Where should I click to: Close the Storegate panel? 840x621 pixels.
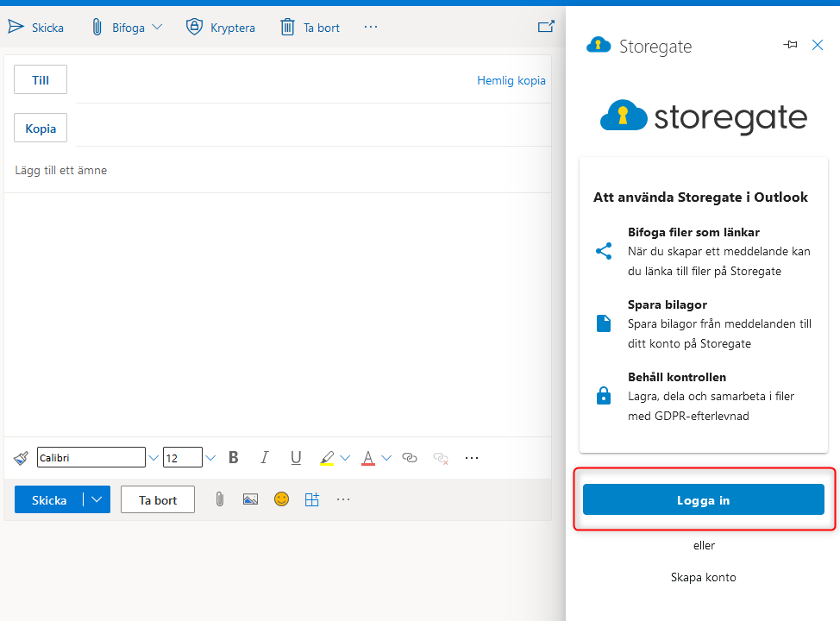[x=818, y=45]
